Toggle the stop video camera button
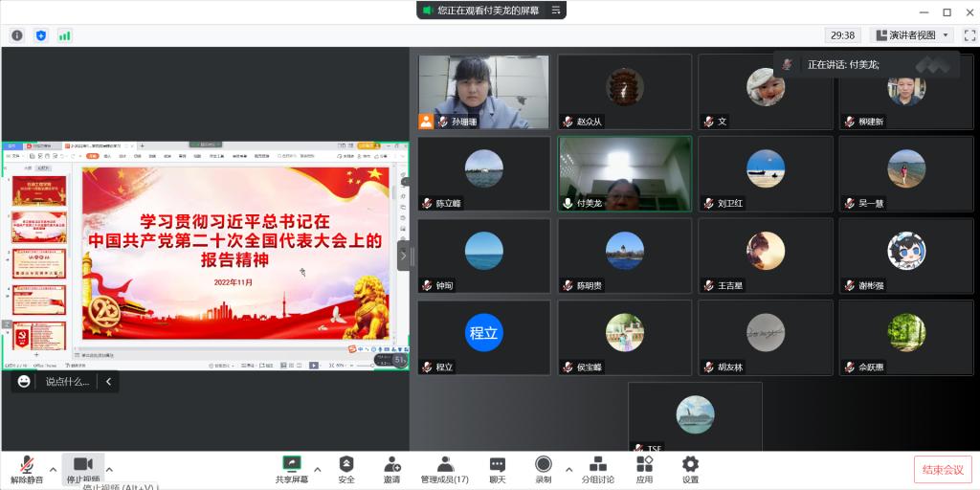Image resolution: width=980 pixels, height=490 pixels. 82,467
